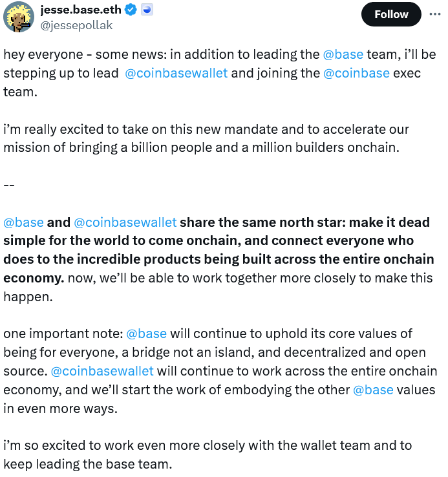Image resolution: width=448 pixels, height=477 pixels.
Task: Open bold-paragraph @coinbasewallet mention before 'share'
Action: [125, 222]
